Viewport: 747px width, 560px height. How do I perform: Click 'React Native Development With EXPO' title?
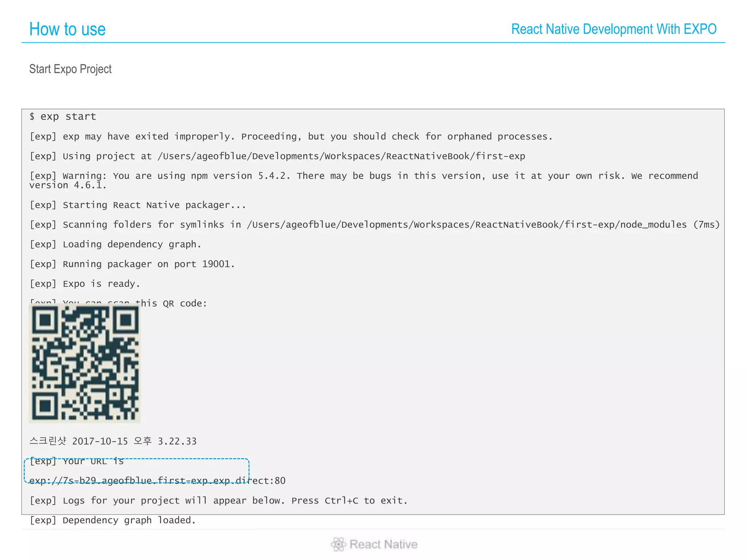tap(614, 29)
